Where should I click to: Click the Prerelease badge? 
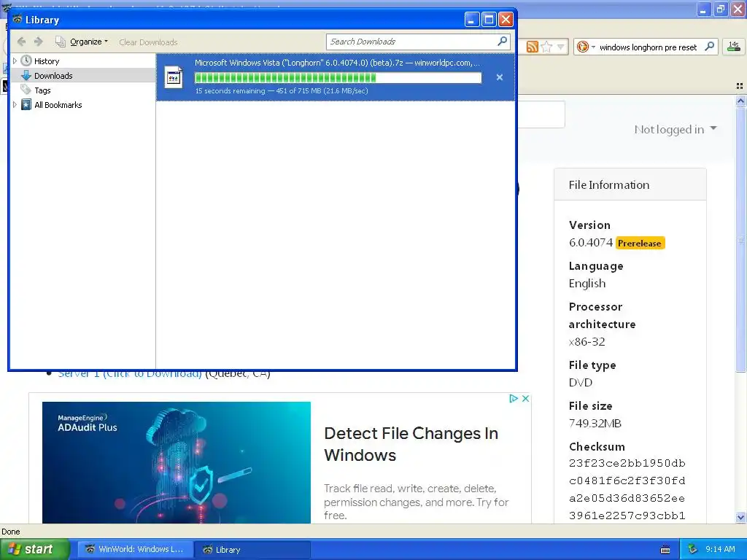(639, 243)
